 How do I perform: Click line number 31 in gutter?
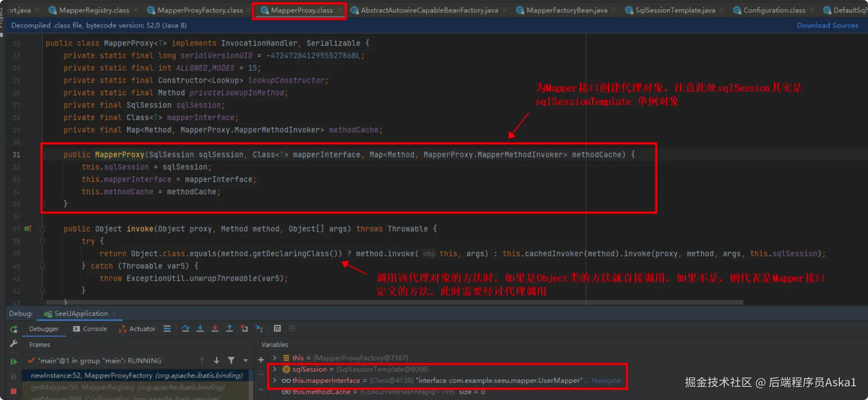pyautogui.click(x=16, y=154)
